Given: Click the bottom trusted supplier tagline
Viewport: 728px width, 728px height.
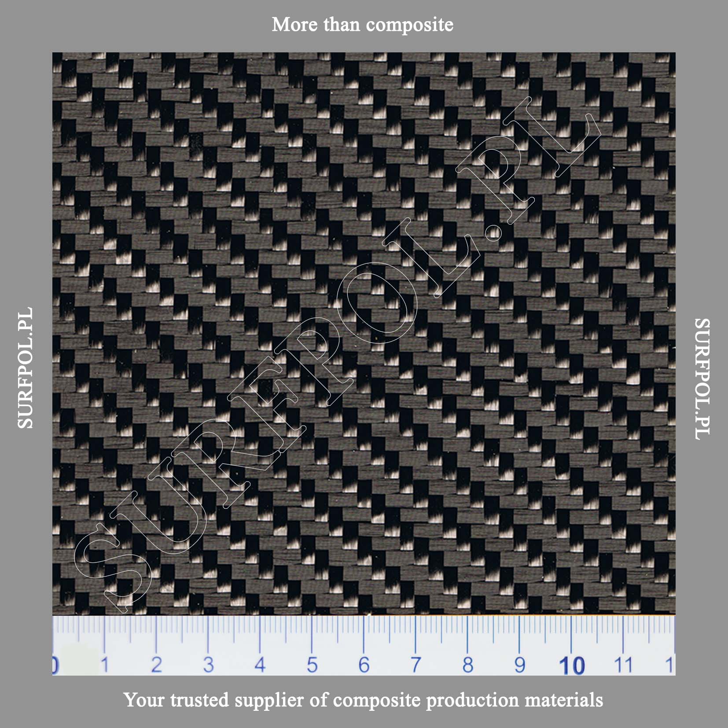Looking at the screenshot, I should click(x=363, y=700).
